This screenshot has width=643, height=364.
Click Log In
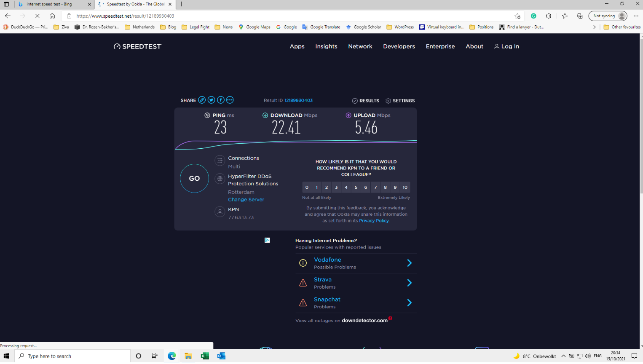(506, 46)
